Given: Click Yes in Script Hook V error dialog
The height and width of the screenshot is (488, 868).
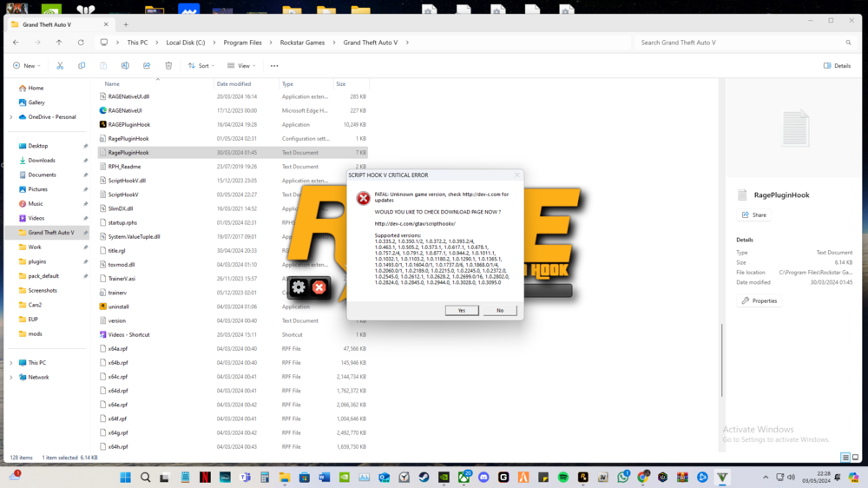Looking at the screenshot, I should coord(462,310).
